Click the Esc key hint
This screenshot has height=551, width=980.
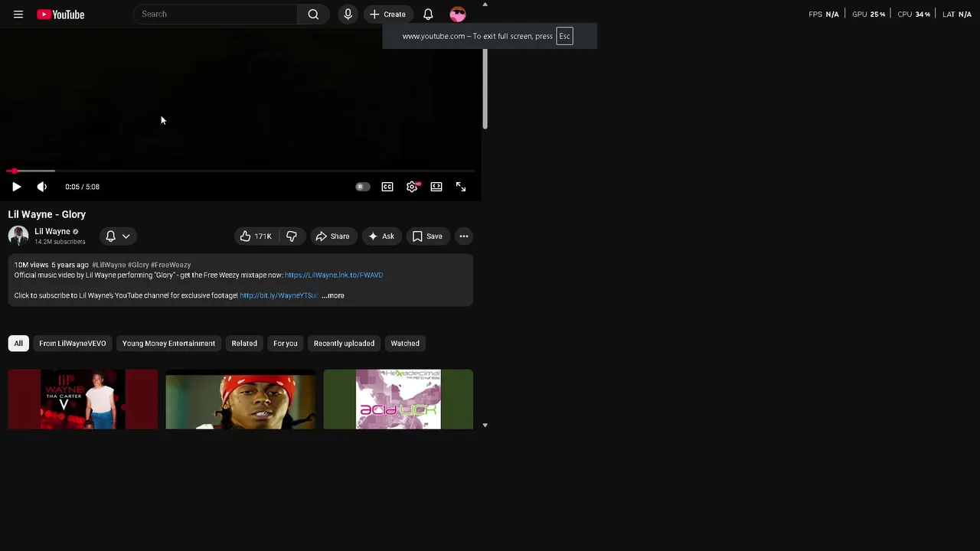click(x=564, y=36)
